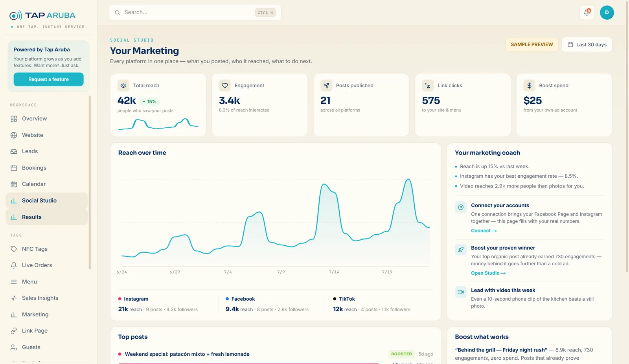629x364 pixels.
Task: Click the 21k Instagram reach figure
Action: pyautogui.click(x=123, y=309)
